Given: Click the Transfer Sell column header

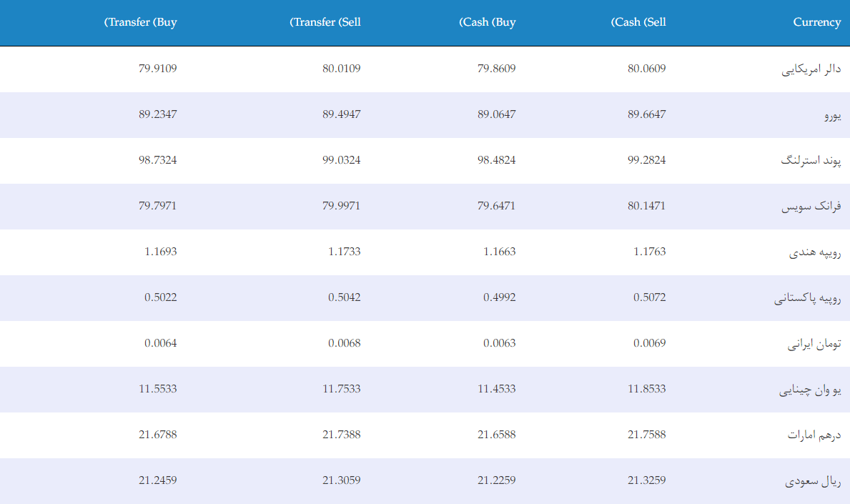Looking at the screenshot, I should point(325,22).
